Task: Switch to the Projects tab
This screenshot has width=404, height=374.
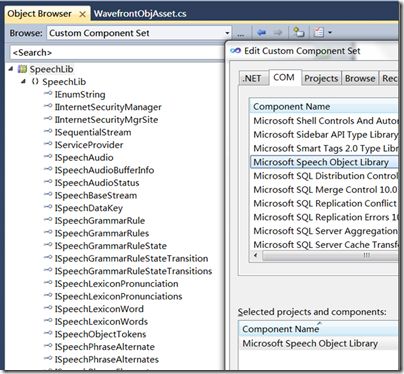Action: point(321,78)
